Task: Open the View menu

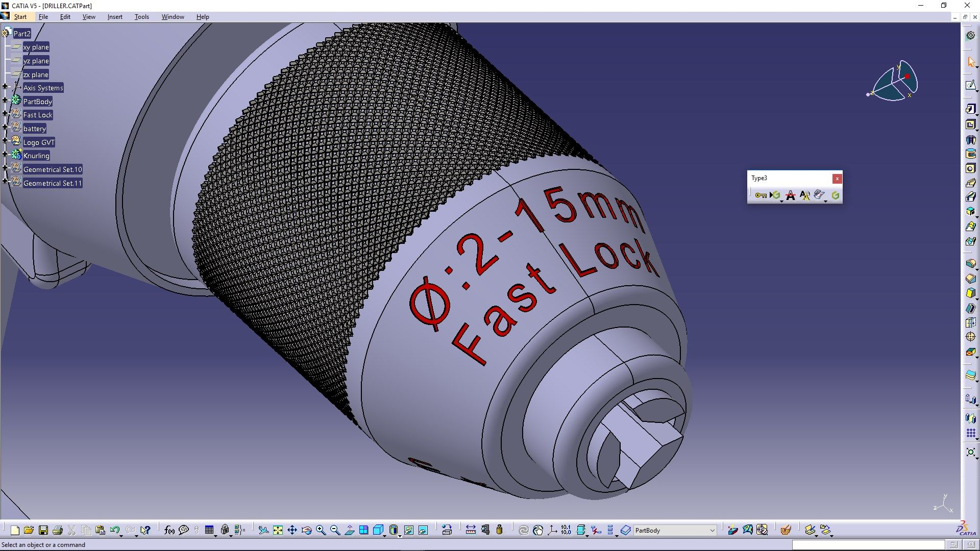Action: pos(89,17)
